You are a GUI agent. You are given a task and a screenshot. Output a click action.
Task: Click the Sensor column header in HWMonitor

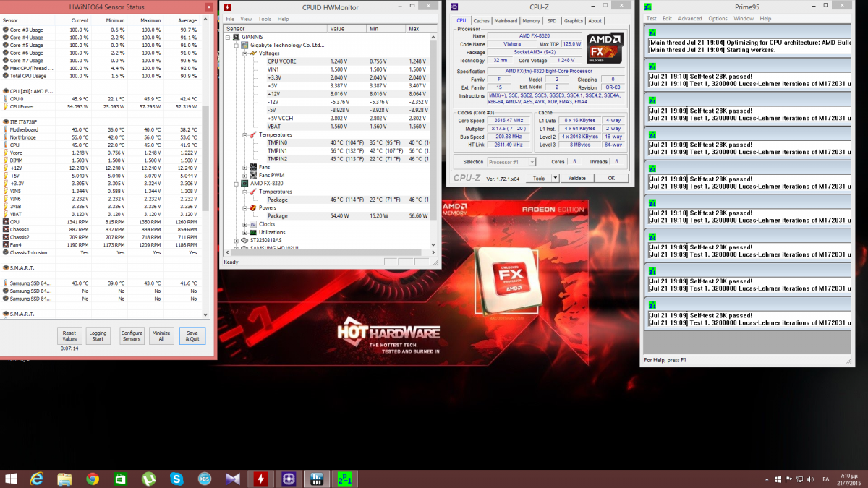click(276, 29)
